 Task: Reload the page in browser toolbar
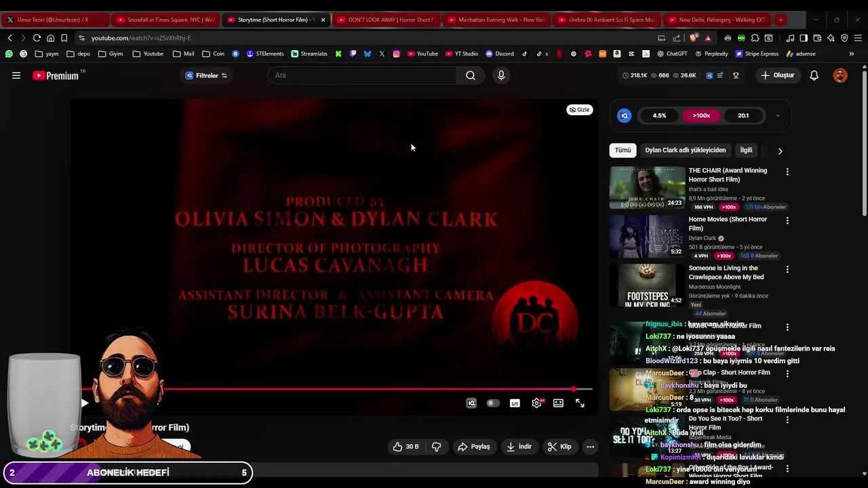point(37,38)
